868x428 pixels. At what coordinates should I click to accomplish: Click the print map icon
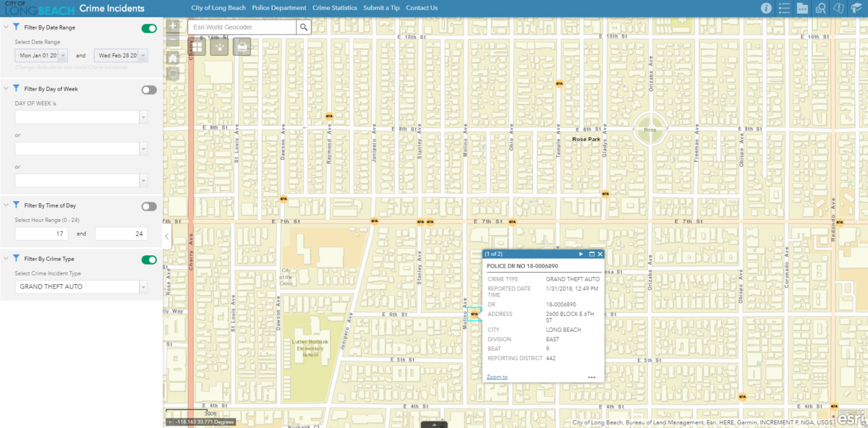[242, 46]
